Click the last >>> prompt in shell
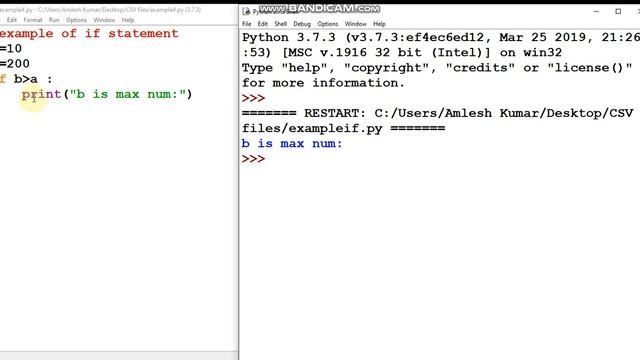640x360 pixels. pos(253,159)
